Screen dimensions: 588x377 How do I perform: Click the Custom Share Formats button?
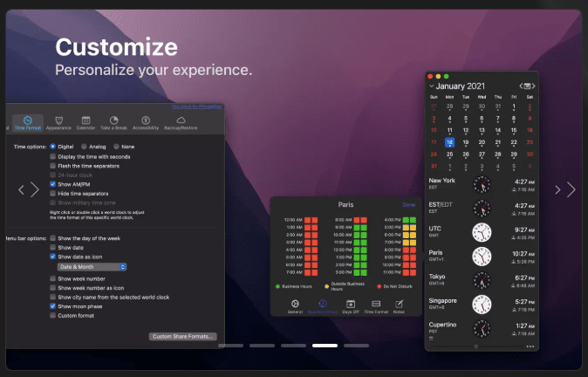click(x=182, y=337)
